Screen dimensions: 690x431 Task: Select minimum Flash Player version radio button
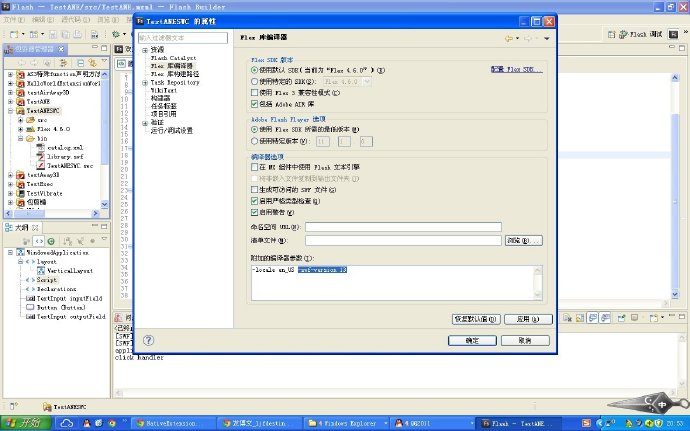click(254, 129)
